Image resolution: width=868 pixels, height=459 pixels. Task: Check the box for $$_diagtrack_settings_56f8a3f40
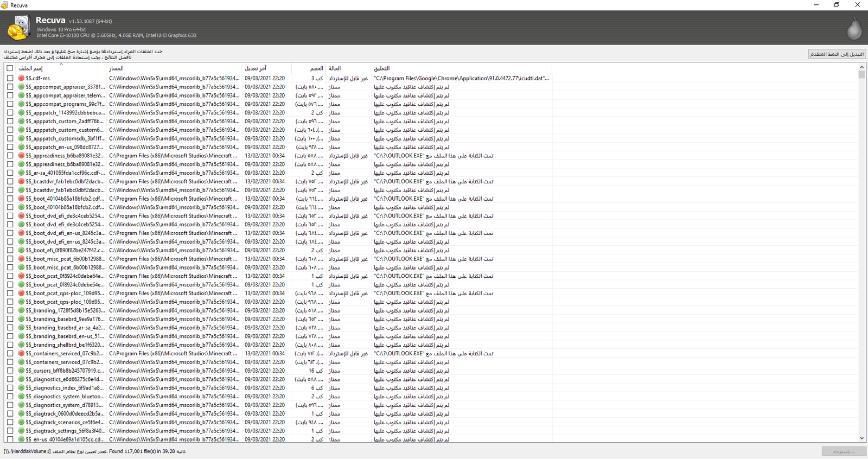click(x=10, y=431)
